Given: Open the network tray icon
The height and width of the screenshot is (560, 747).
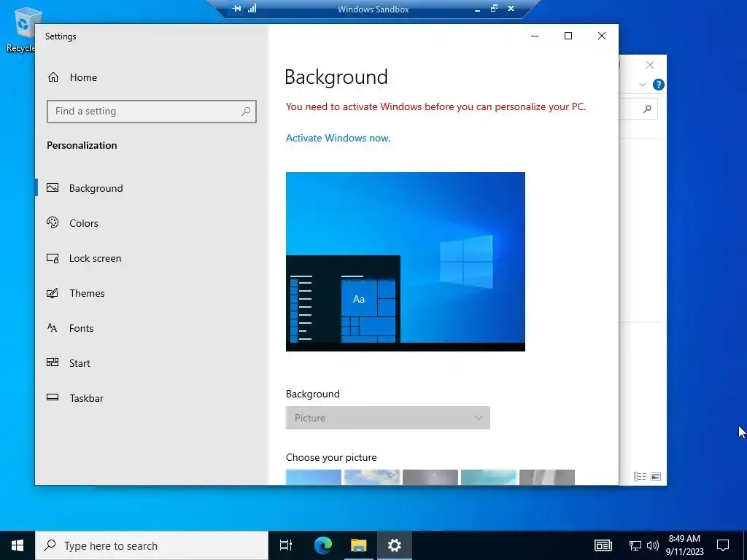Looking at the screenshot, I should pos(635,545).
